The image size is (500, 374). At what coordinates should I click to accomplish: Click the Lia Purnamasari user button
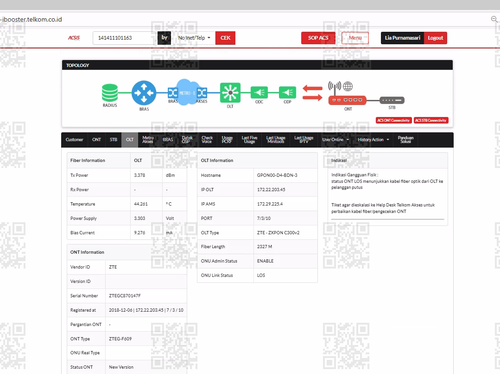pos(402,38)
